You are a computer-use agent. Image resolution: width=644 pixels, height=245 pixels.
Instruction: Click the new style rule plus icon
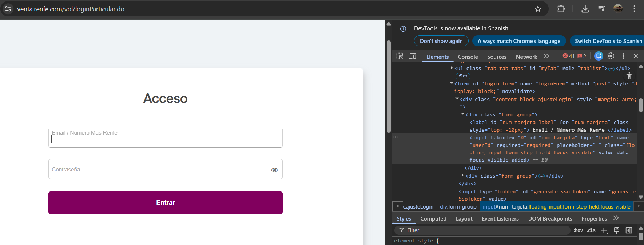(x=604, y=230)
